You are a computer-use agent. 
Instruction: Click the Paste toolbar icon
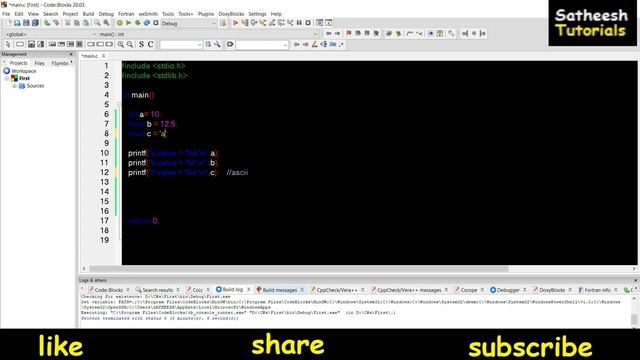pyautogui.click(x=86, y=23)
